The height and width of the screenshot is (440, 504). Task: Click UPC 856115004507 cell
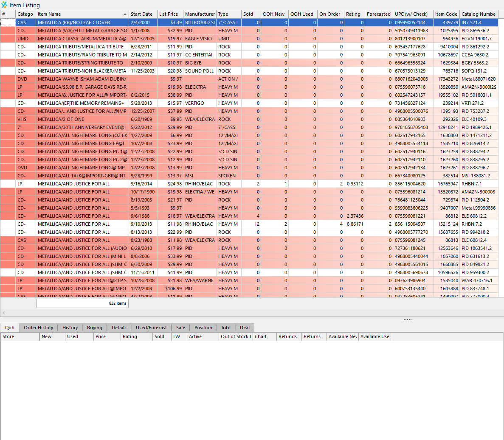[x=413, y=224]
